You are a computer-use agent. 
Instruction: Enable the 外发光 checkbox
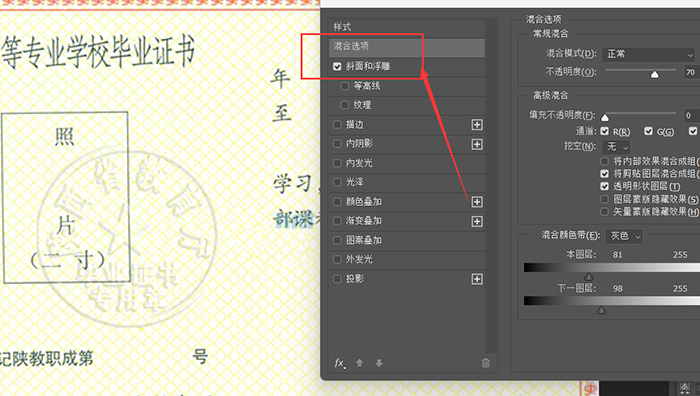pyautogui.click(x=337, y=259)
